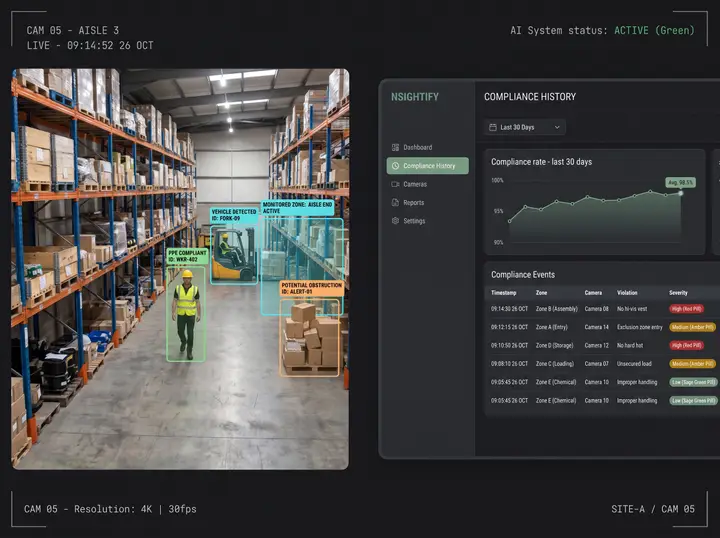Click 'Camera 14' cell

pyautogui.click(x=596, y=327)
